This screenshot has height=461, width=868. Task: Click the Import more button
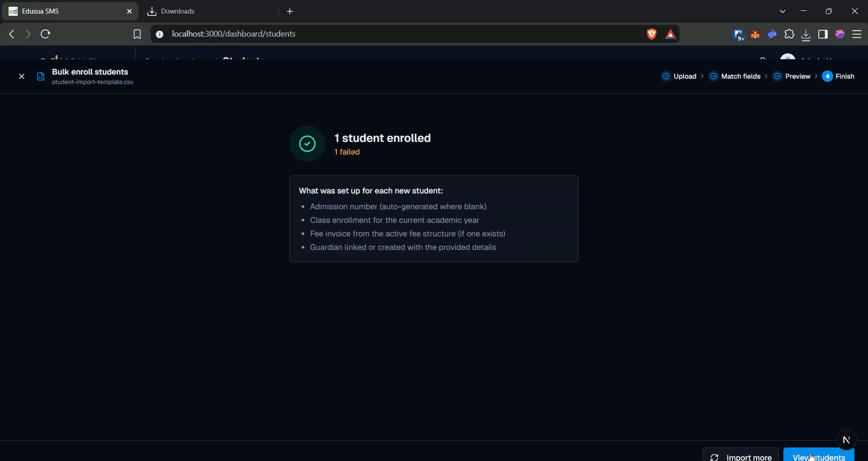point(741,455)
